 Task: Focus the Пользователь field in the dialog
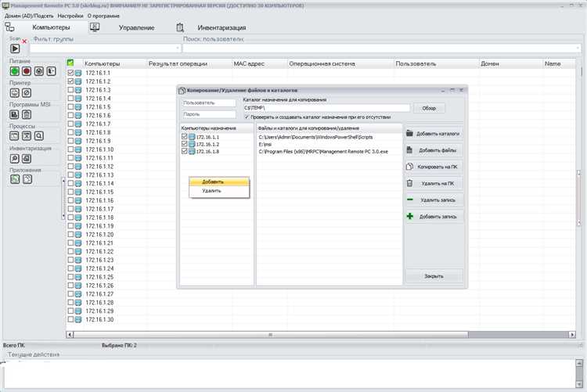point(208,102)
